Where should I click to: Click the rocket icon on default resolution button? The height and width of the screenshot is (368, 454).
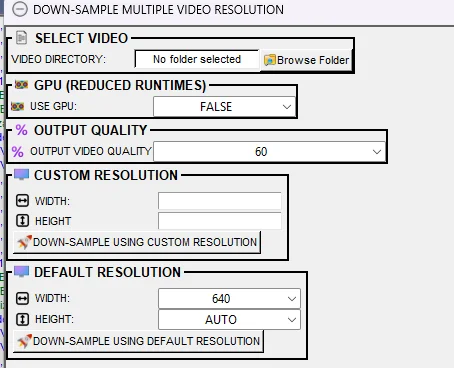tap(24, 341)
